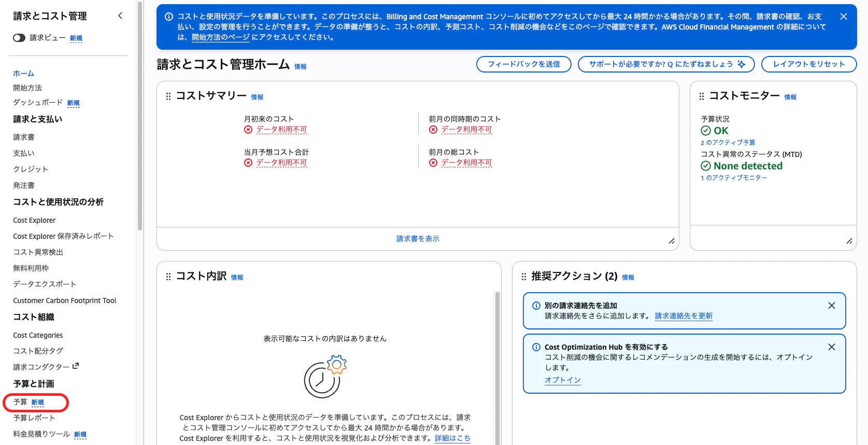Open 情報 link next to コストモニター

pos(790,97)
